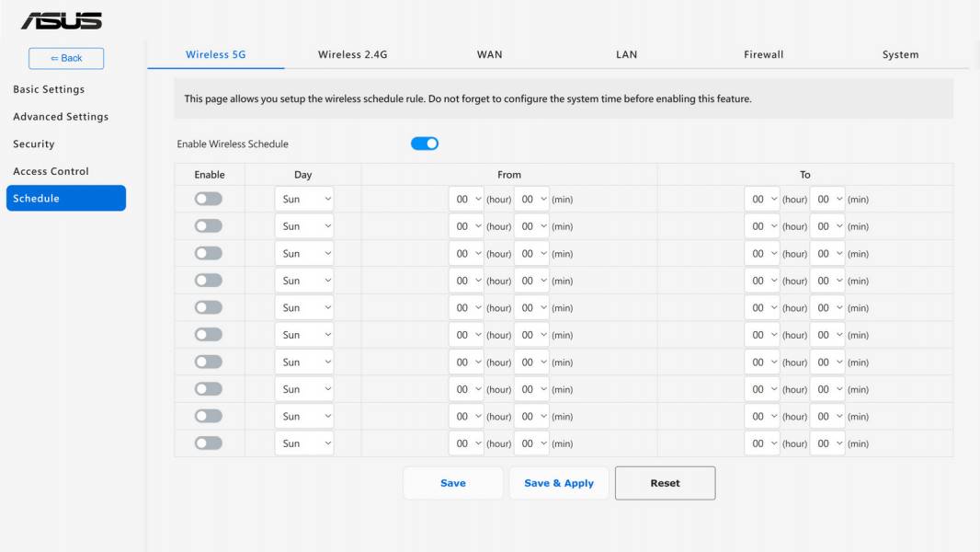
Task: Click the 'Enable' column header
Action: (x=210, y=175)
